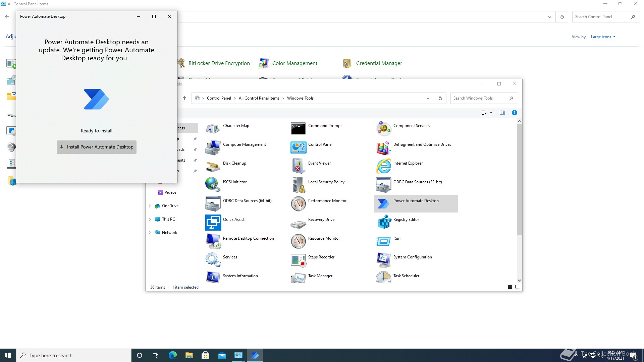Expand the Network tree node
Viewport: 644px width, 362px height.
150,233
